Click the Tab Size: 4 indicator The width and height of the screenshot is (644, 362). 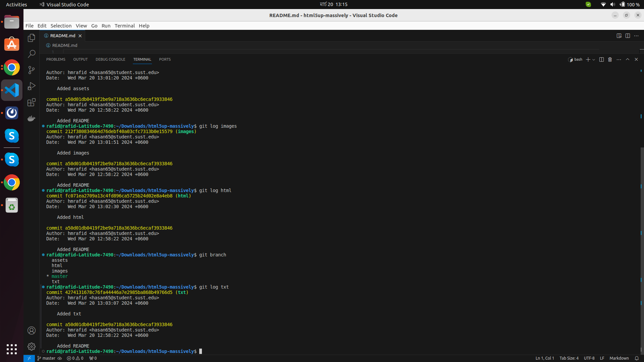[x=569, y=358]
